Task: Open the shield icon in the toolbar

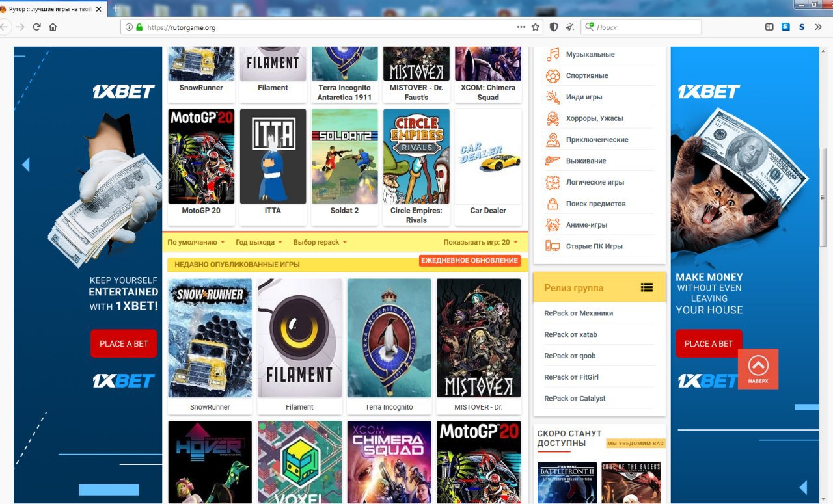Action: [554, 27]
